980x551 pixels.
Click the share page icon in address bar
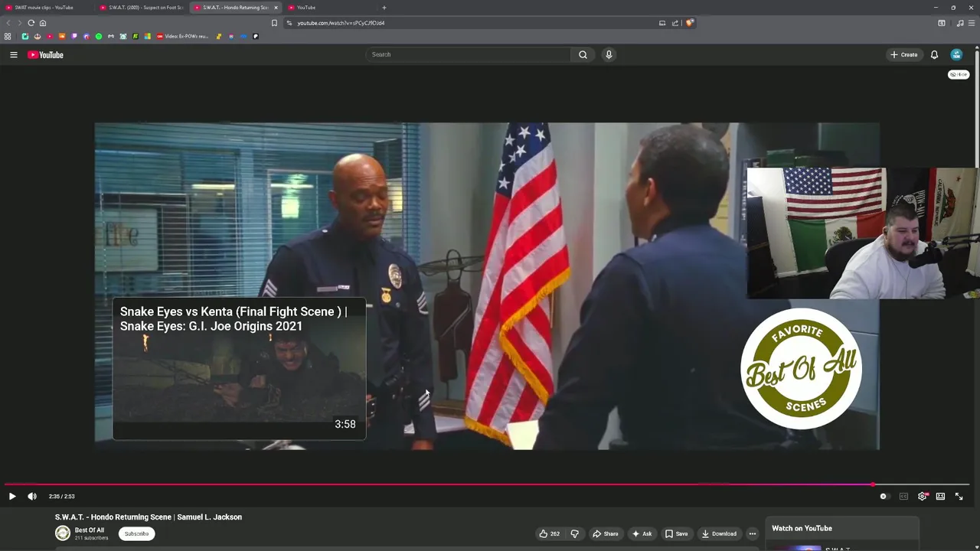tap(675, 23)
